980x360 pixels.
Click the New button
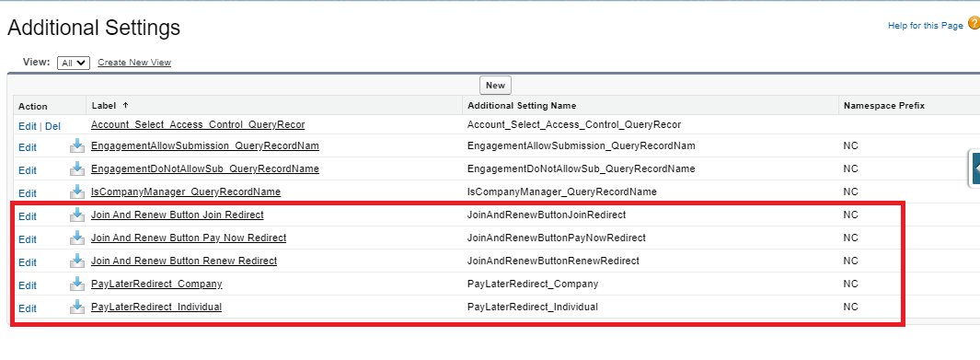coord(496,86)
